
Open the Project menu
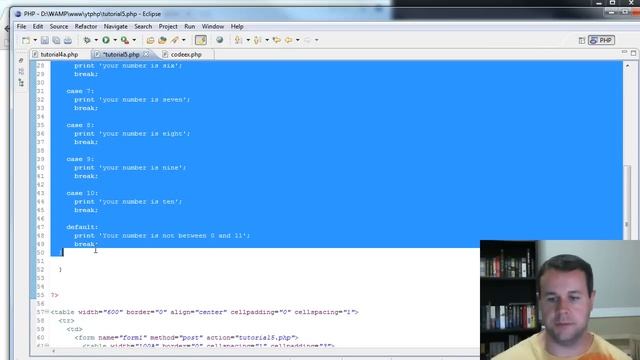(x=168, y=26)
